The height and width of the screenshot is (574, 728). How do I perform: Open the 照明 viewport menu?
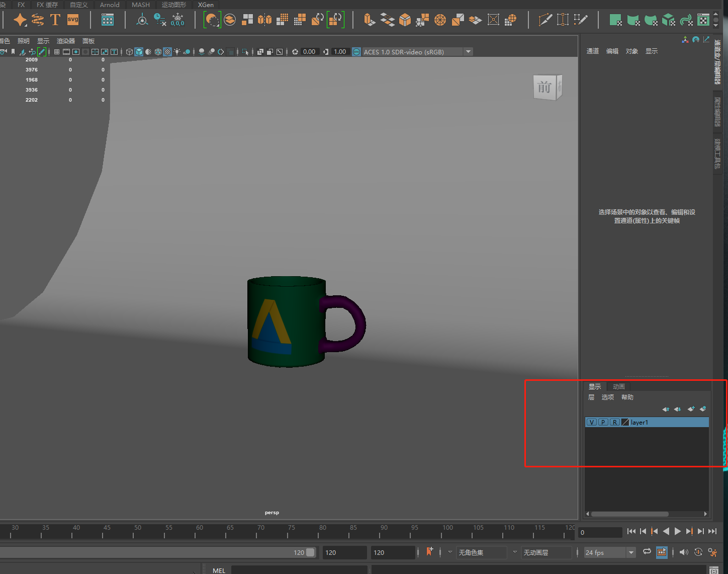click(24, 41)
